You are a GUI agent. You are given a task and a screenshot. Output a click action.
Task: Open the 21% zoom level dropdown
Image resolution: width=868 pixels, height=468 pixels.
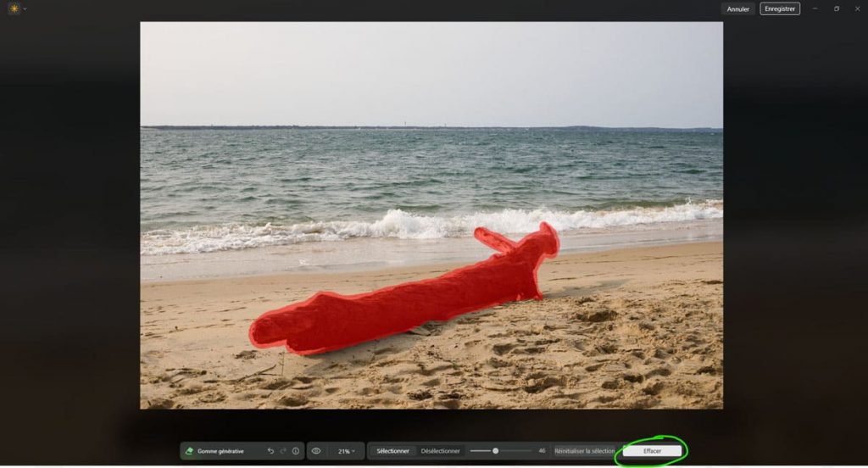pos(346,451)
